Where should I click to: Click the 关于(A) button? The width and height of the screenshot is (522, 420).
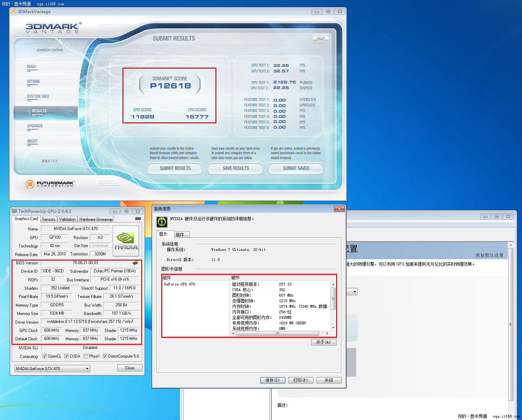[x=324, y=342]
